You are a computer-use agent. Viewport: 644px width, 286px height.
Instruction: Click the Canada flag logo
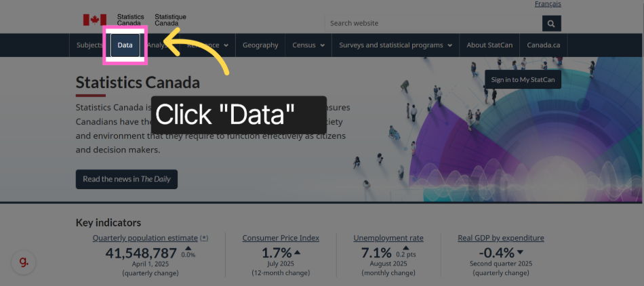(x=95, y=20)
